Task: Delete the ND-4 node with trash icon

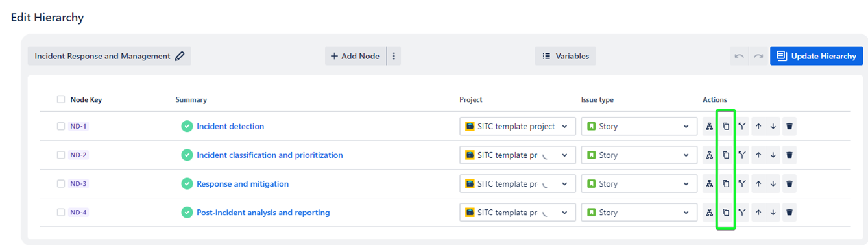Action: coord(789,213)
